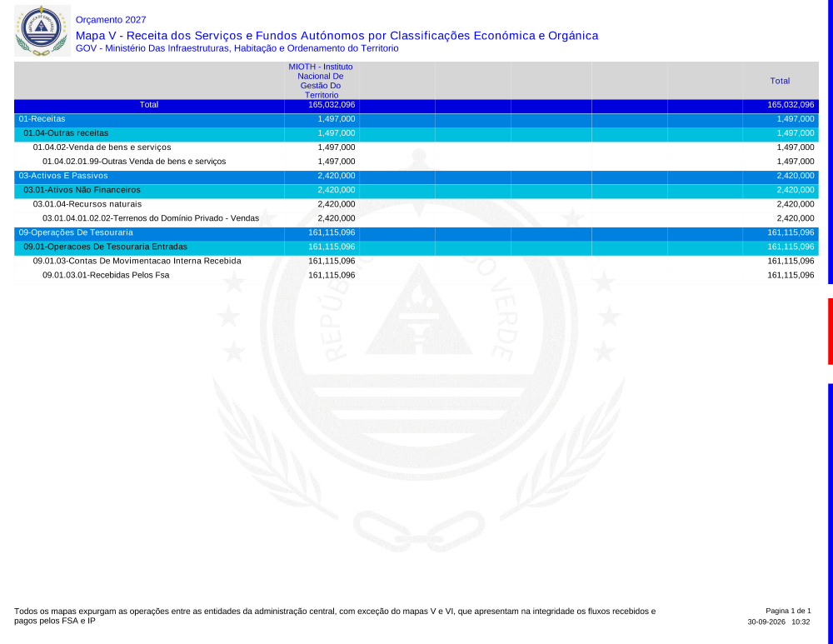Click "01.04.02-Venda de bens e serviços" label
Viewport: 833px width, 644px height.
(102, 147)
